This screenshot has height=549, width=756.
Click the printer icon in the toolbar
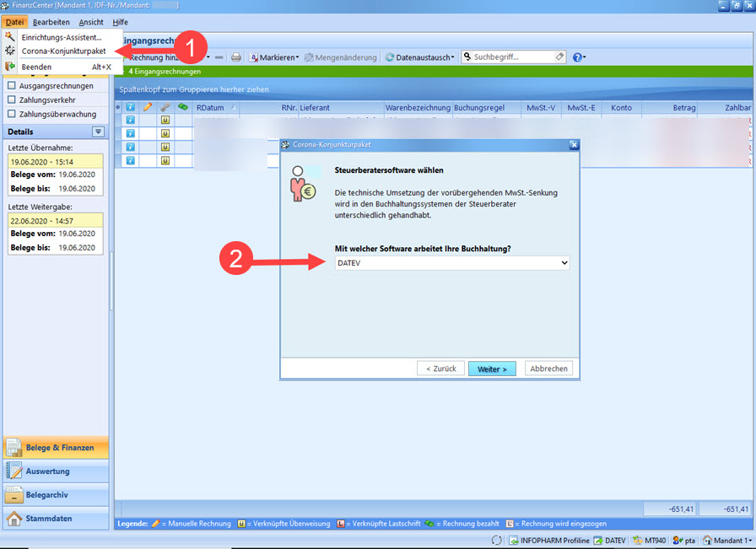tap(236, 57)
